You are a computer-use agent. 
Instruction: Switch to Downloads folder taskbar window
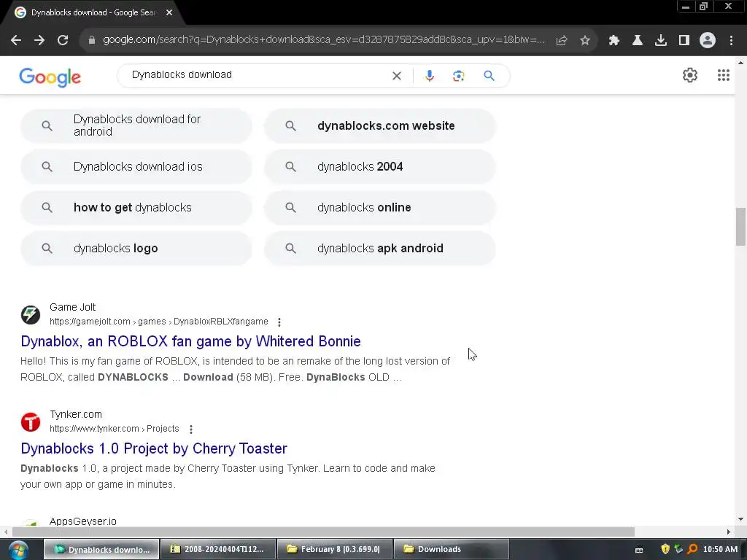[452, 549]
